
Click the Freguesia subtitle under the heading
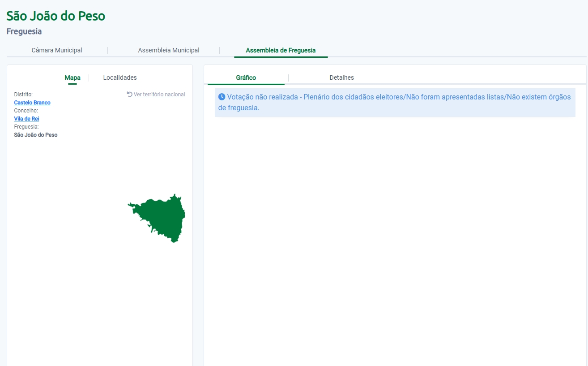(24, 32)
